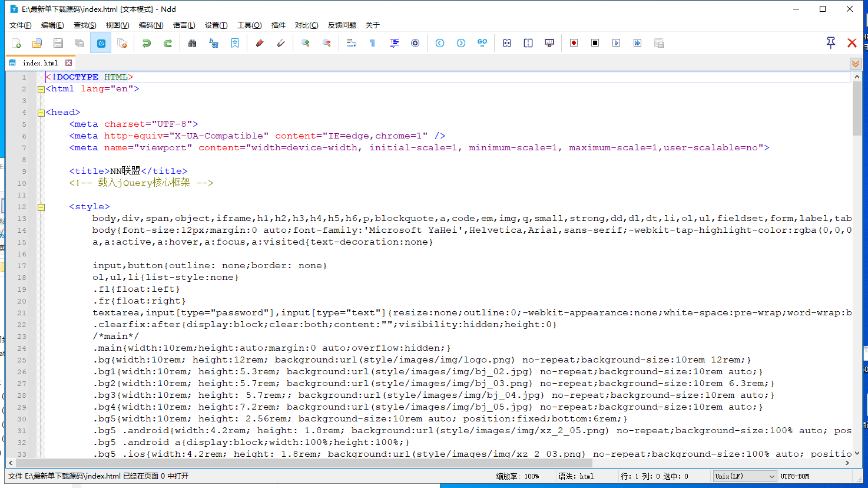Image resolution: width=868 pixels, height=488 pixels.
Task: Open the 插件 menu
Action: point(278,25)
